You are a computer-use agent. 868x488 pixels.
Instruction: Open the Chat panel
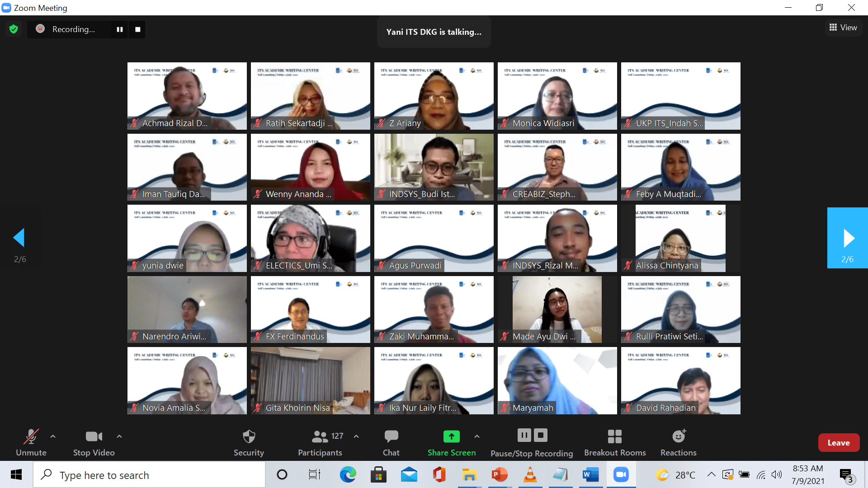[x=391, y=437]
